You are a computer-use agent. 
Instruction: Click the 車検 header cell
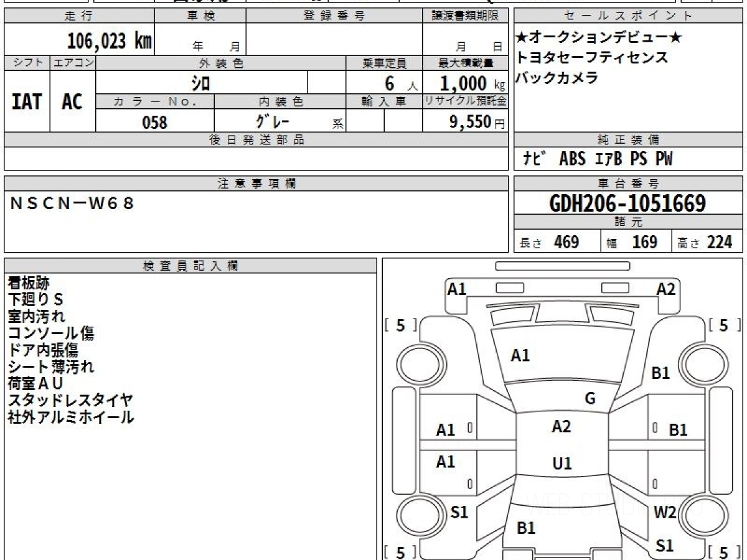(x=200, y=16)
